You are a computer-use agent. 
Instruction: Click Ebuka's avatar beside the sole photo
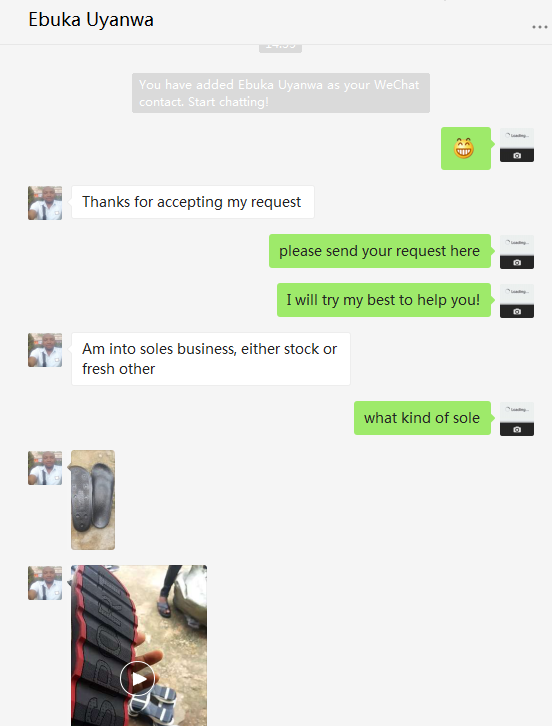(x=45, y=468)
